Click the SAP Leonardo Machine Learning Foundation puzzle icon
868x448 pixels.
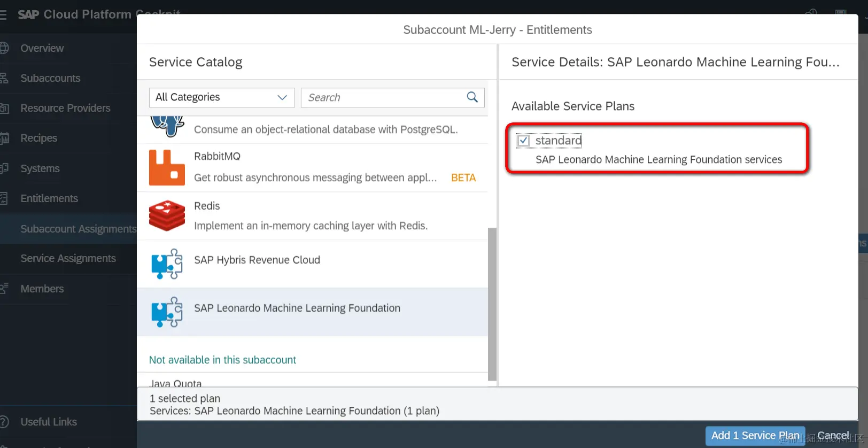pos(167,312)
